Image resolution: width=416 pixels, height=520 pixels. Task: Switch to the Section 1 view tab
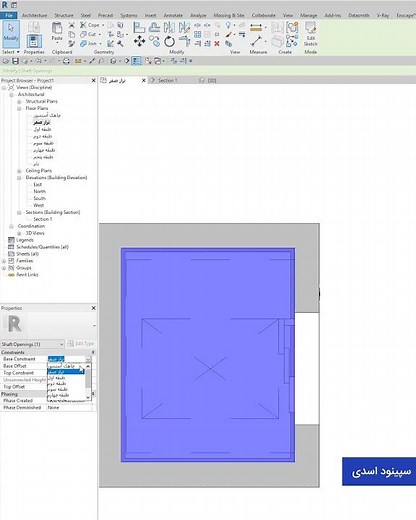(168, 80)
